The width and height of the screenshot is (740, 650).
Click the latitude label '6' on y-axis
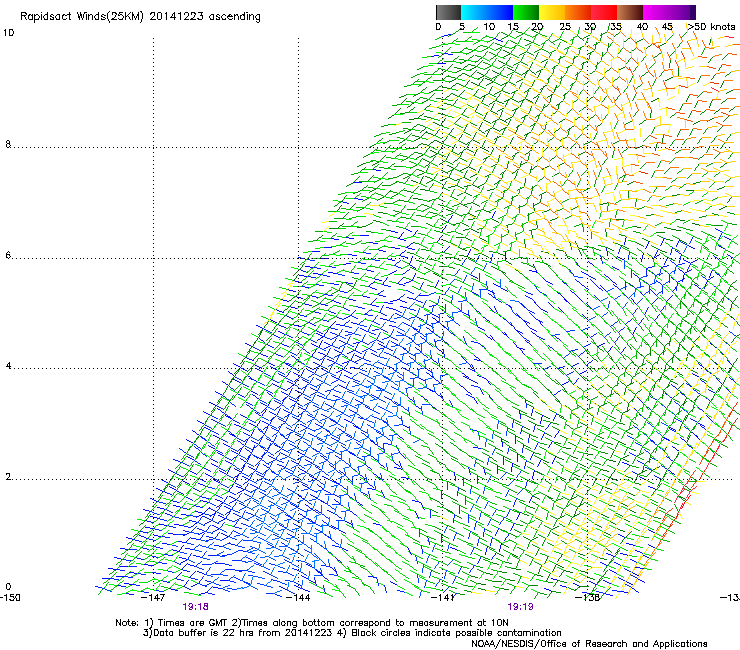point(8,255)
